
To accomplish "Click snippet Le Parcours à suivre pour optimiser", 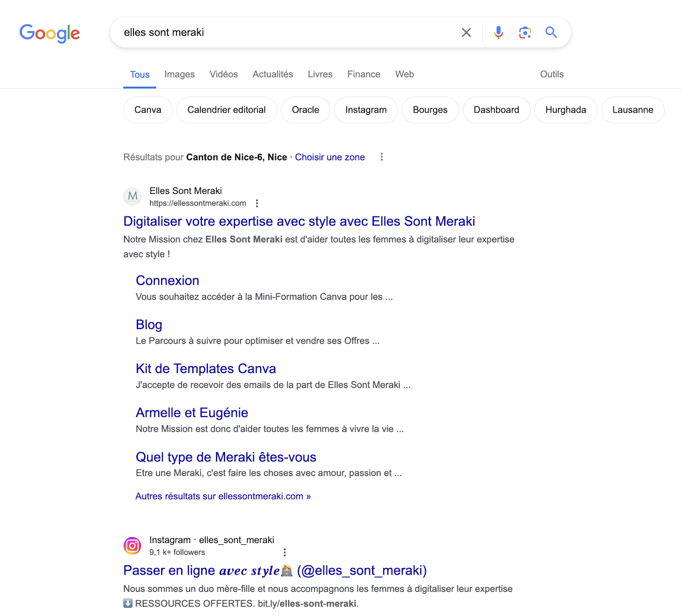I will [257, 341].
